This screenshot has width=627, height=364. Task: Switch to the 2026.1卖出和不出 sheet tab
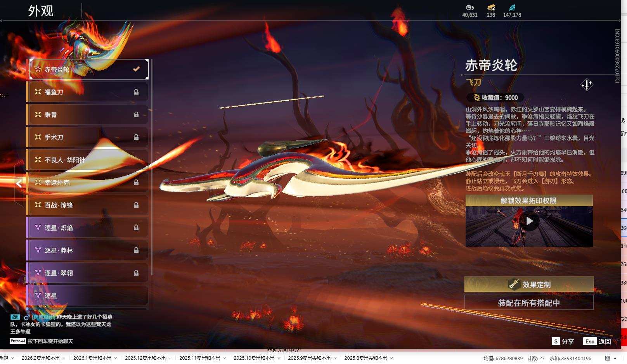(x=92, y=358)
